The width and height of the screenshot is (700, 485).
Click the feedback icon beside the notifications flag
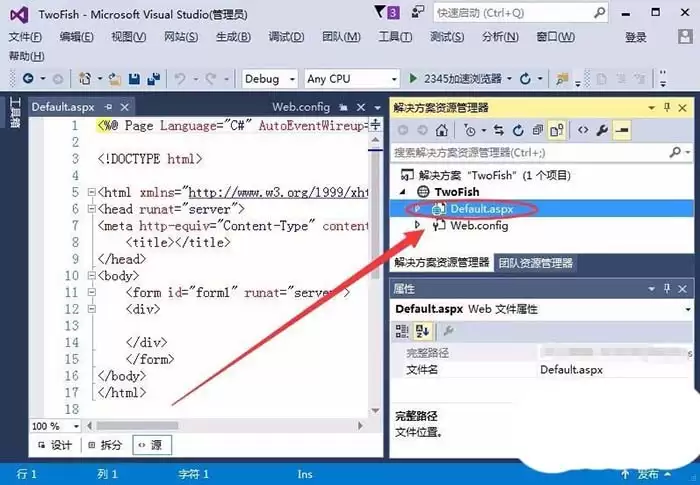point(418,12)
